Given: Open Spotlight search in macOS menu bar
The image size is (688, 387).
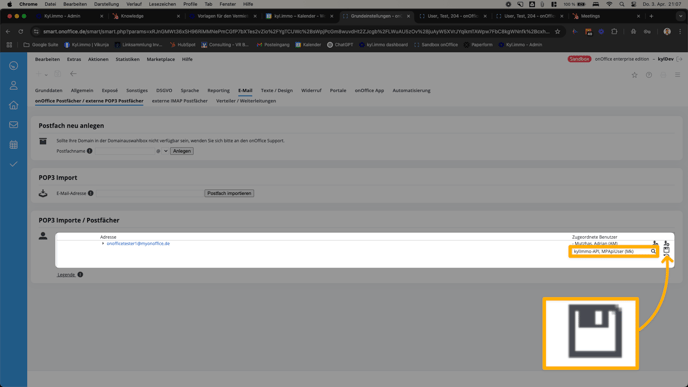Looking at the screenshot, I should pos(622,4).
